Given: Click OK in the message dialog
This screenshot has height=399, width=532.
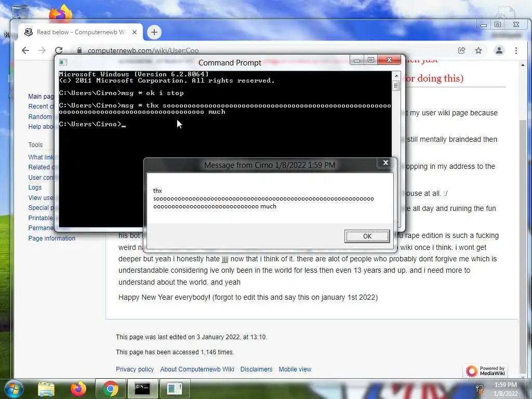Looking at the screenshot, I should (x=367, y=236).
